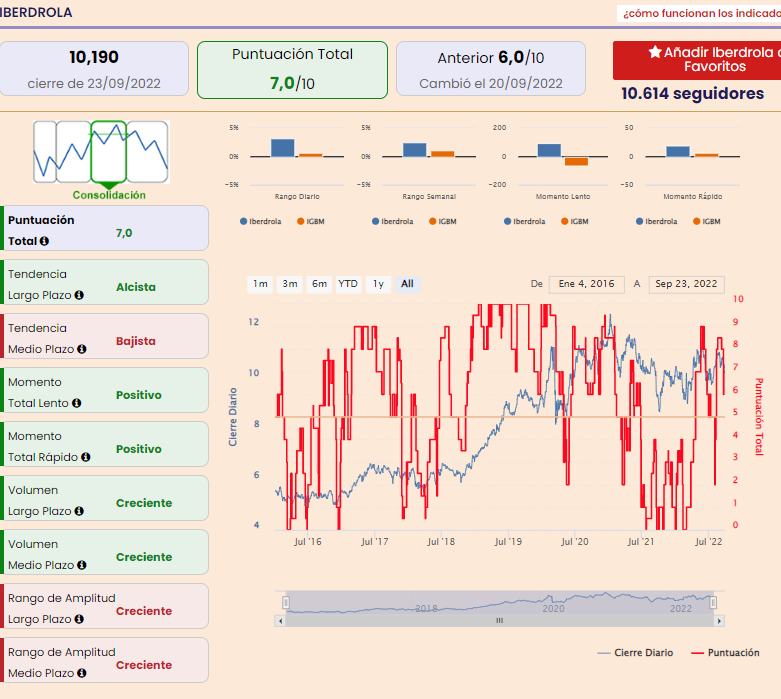Toggle Iberdrola legend in Rango Diario chart

pos(260,221)
